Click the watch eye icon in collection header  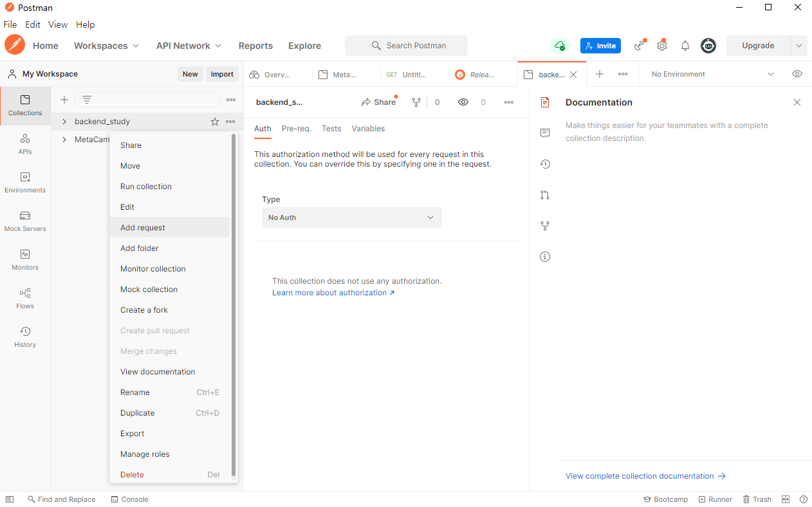(463, 102)
